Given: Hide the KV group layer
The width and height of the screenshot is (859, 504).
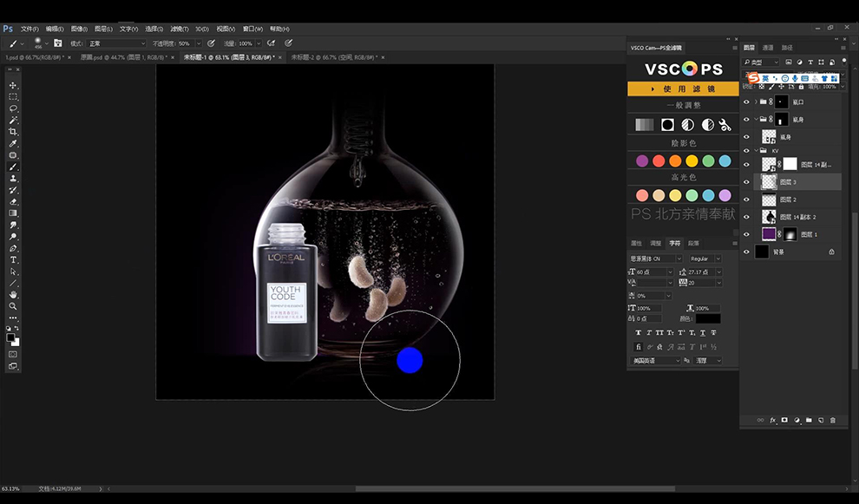Looking at the screenshot, I should [x=746, y=151].
